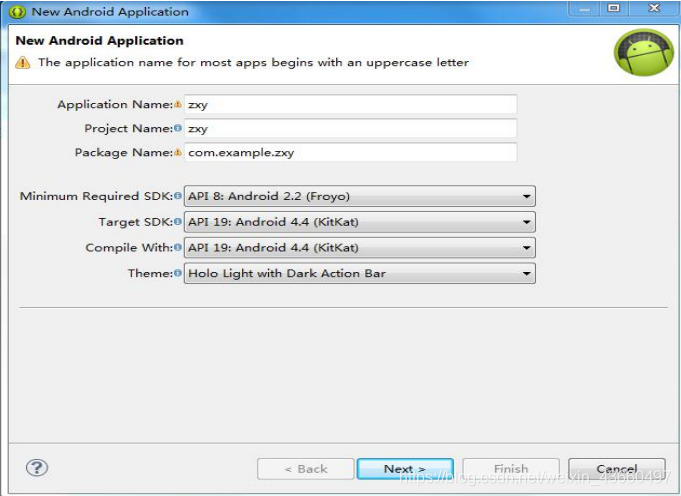Click the Android robot logo in the header
Viewport: 681px width, 496px height.
644,53
